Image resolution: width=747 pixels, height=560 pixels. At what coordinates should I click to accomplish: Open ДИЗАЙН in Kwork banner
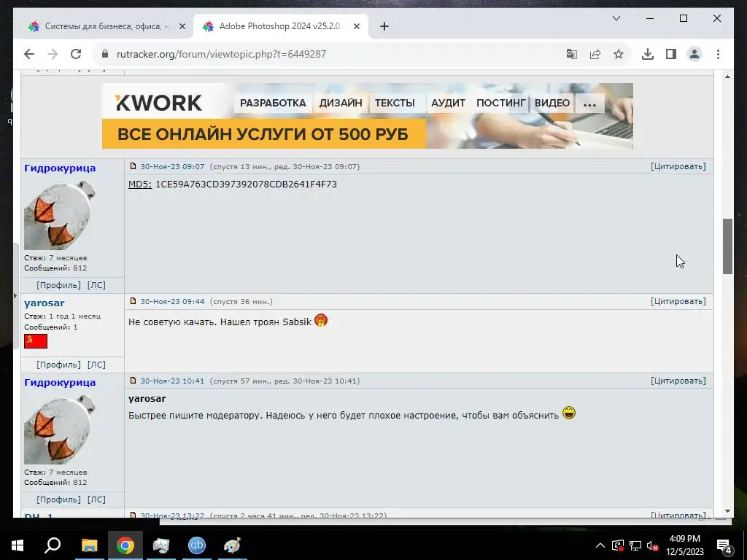(x=341, y=103)
